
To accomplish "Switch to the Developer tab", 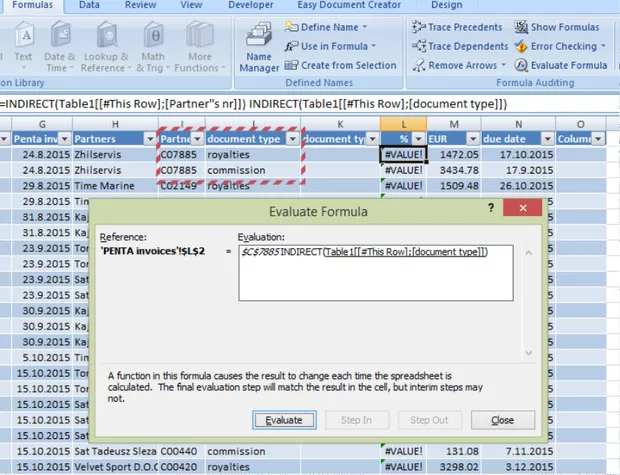I will tap(251, 5).
